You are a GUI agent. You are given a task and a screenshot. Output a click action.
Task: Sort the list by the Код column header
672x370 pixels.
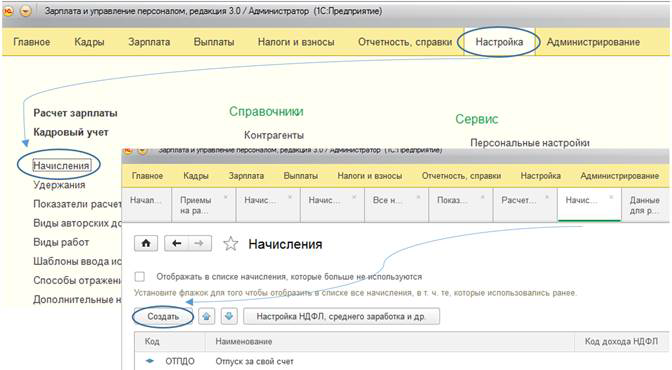tap(170, 342)
